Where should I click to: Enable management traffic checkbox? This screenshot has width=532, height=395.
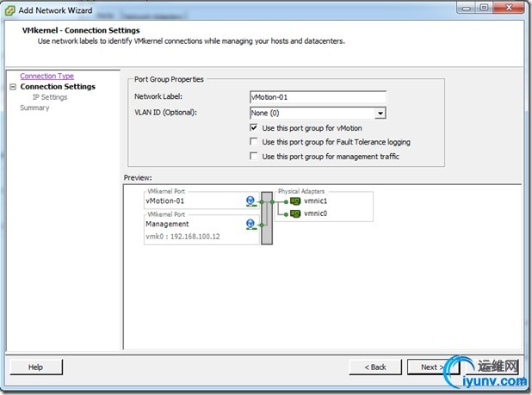click(x=253, y=156)
